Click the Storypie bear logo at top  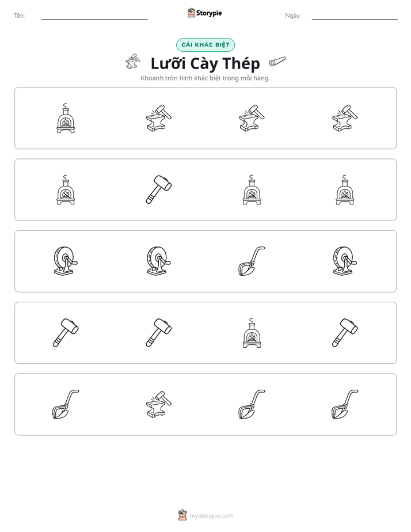pos(191,13)
